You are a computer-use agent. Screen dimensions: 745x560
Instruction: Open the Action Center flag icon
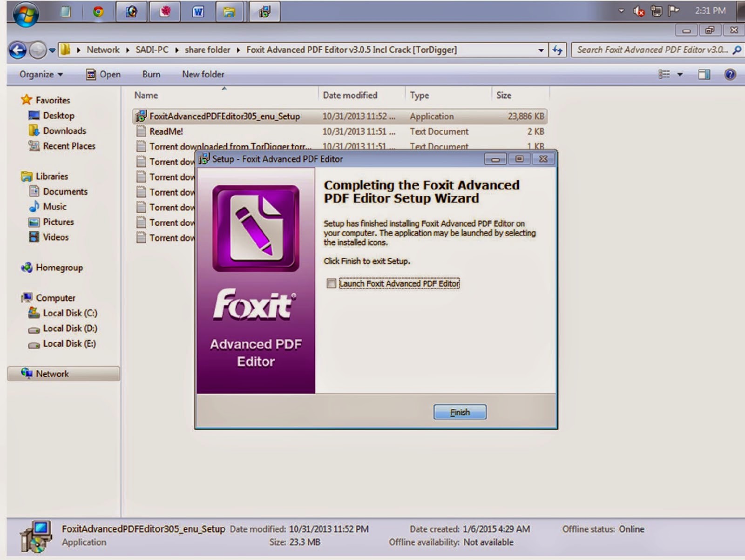click(x=673, y=11)
